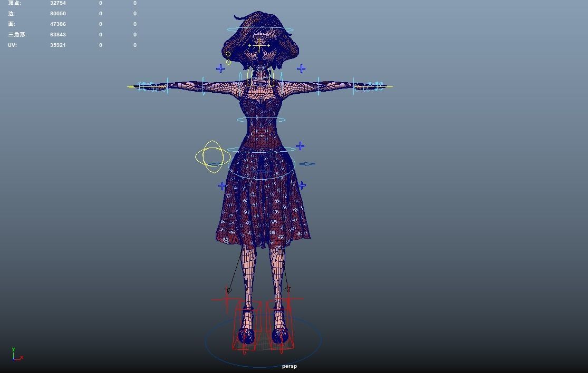
Task: Click the UV count label
Action: [12, 45]
